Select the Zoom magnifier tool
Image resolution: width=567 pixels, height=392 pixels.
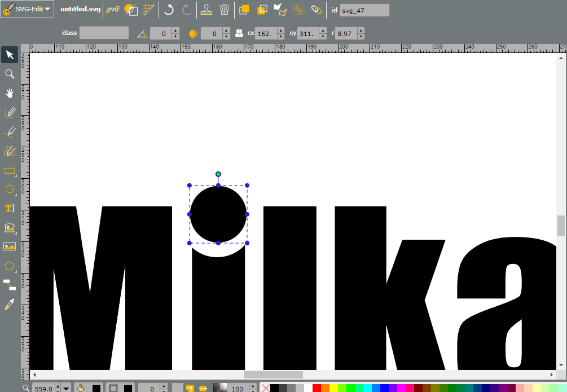click(x=10, y=74)
